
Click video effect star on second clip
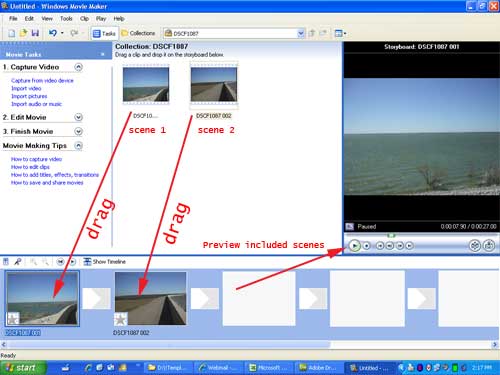pyautogui.click(x=121, y=319)
